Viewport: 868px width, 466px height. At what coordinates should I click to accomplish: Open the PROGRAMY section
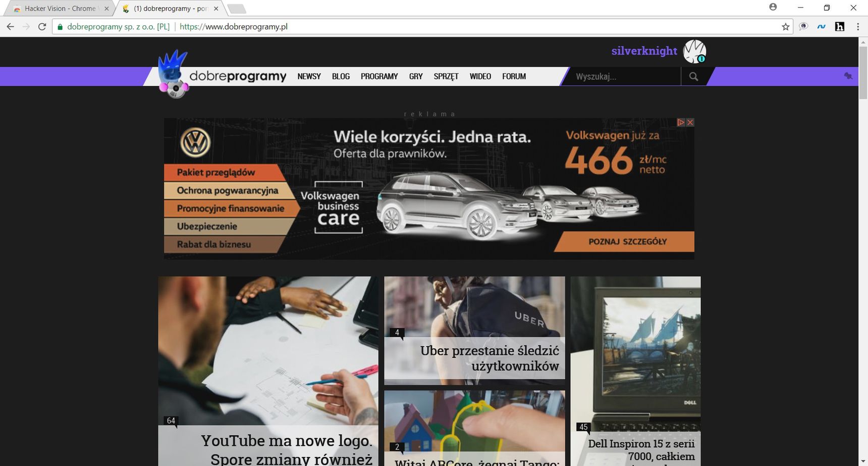point(379,76)
